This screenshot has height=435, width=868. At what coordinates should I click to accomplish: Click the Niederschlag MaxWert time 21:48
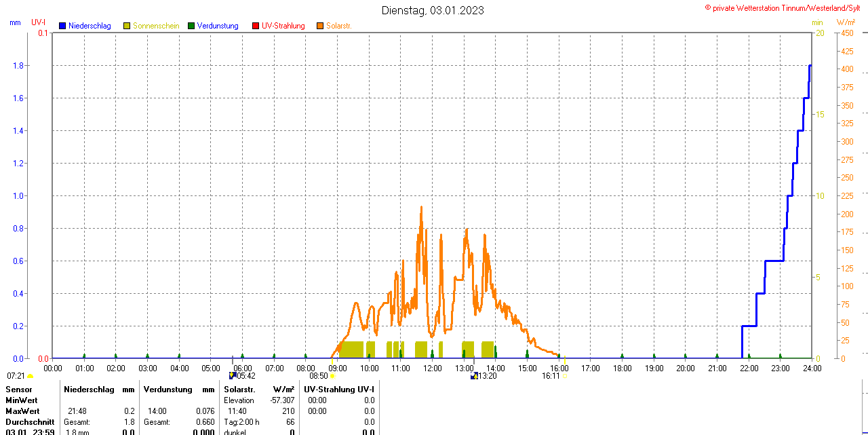77,411
